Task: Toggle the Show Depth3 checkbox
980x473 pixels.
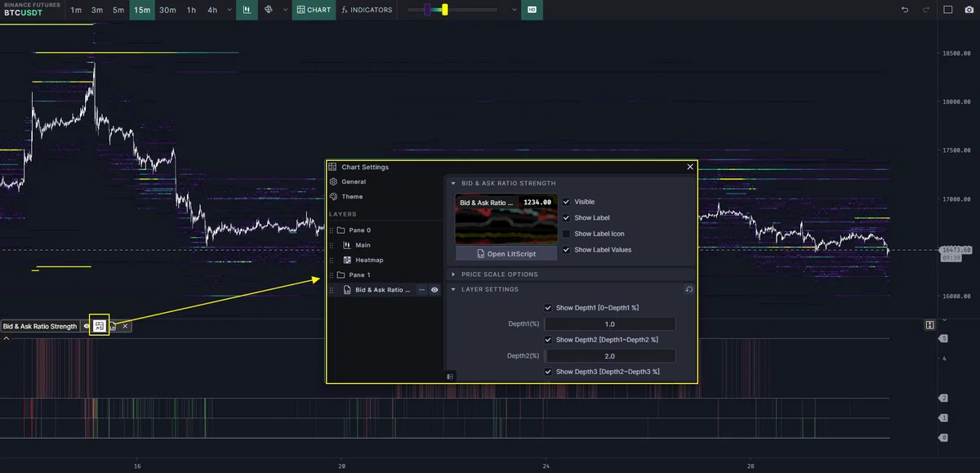Action: click(x=548, y=372)
